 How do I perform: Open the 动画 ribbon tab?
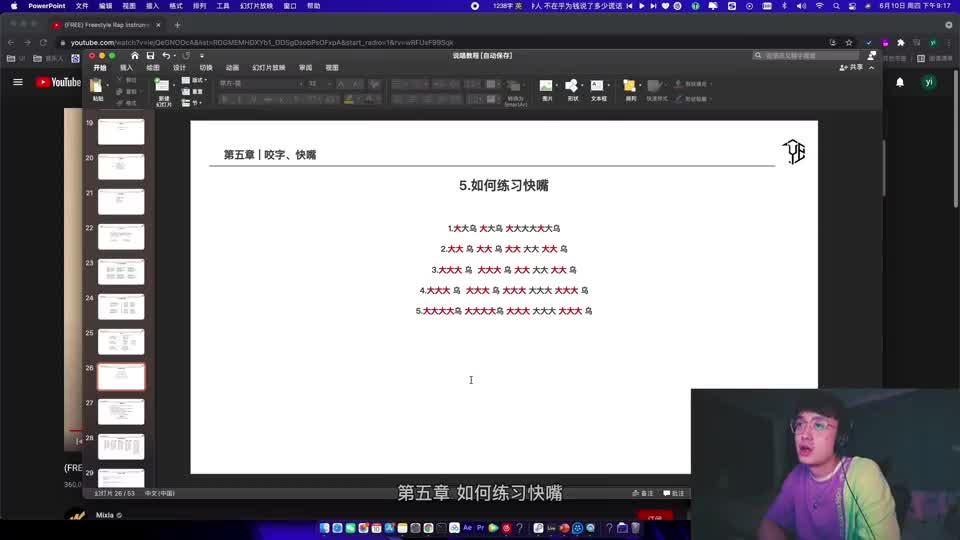[232, 68]
